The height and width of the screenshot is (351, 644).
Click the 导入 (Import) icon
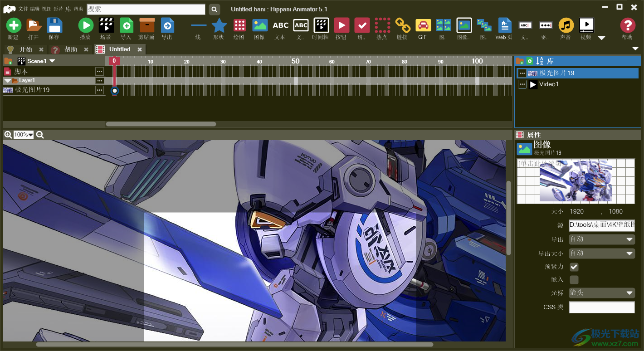click(127, 25)
